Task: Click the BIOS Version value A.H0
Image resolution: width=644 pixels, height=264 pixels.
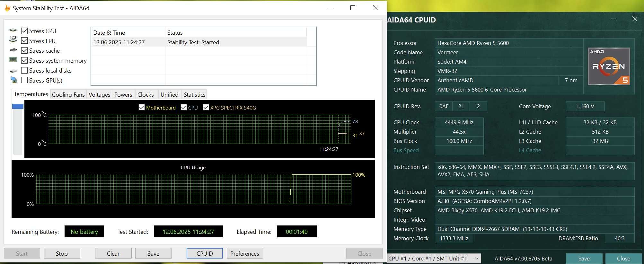Action: tap(534, 201)
